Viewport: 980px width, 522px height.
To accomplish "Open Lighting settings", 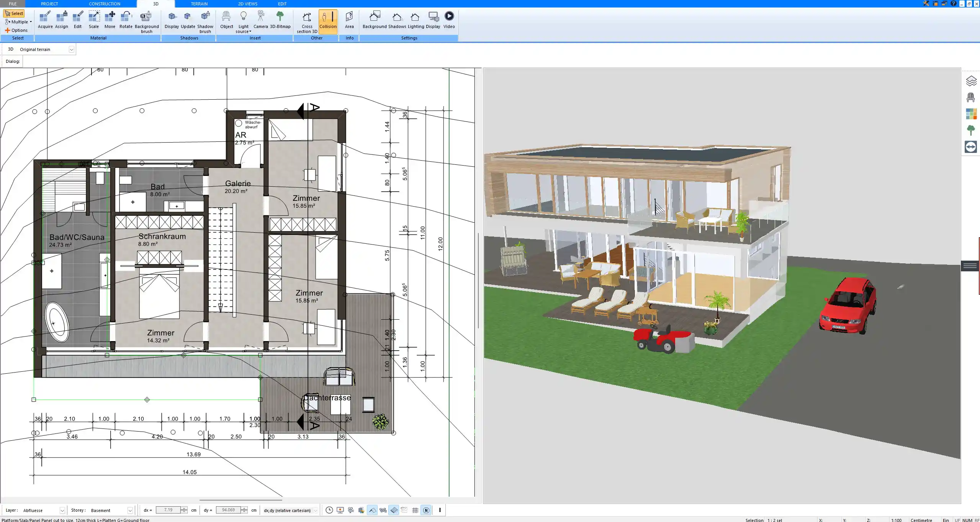I will pos(416,20).
